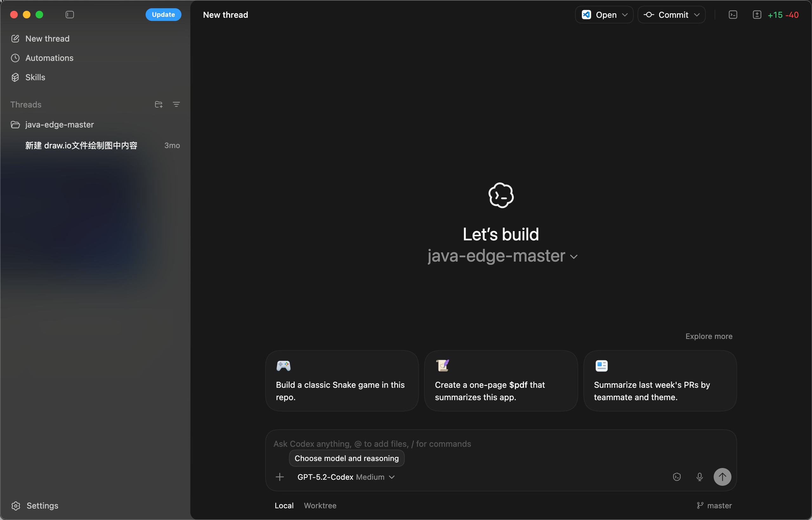Select Local mode
812x520 pixels.
[284, 505]
